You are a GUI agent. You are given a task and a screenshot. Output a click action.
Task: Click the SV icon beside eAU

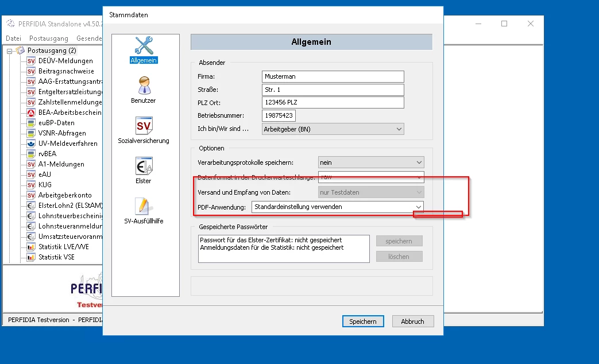pyautogui.click(x=32, y=175)
